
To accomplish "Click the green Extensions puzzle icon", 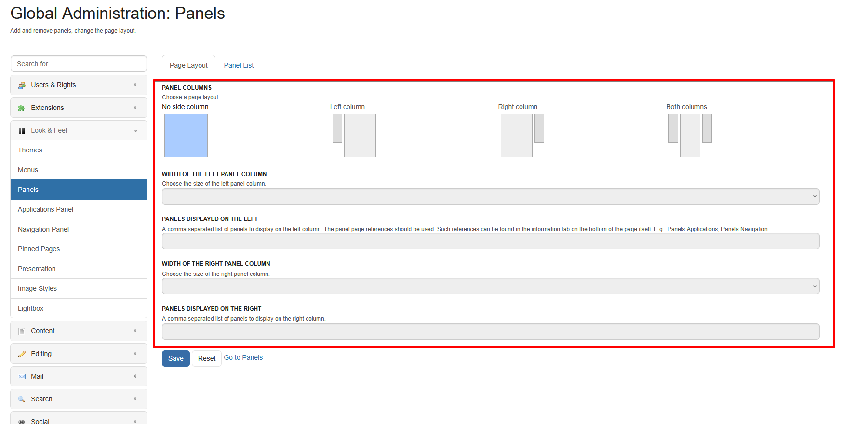I will click(22, 108).
